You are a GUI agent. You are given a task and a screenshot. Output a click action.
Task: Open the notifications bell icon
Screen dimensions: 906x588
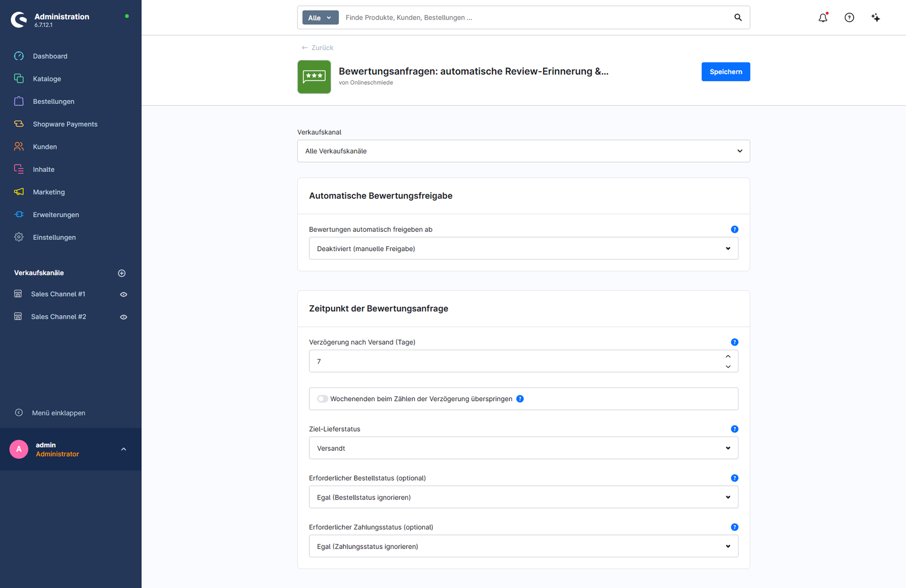(823, 17)
